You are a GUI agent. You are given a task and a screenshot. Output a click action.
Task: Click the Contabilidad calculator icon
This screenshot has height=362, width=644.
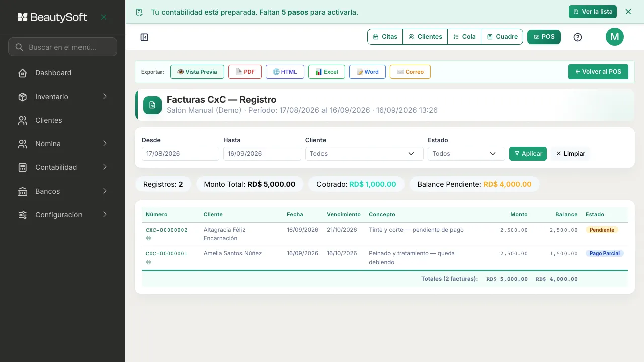point(23,167)
